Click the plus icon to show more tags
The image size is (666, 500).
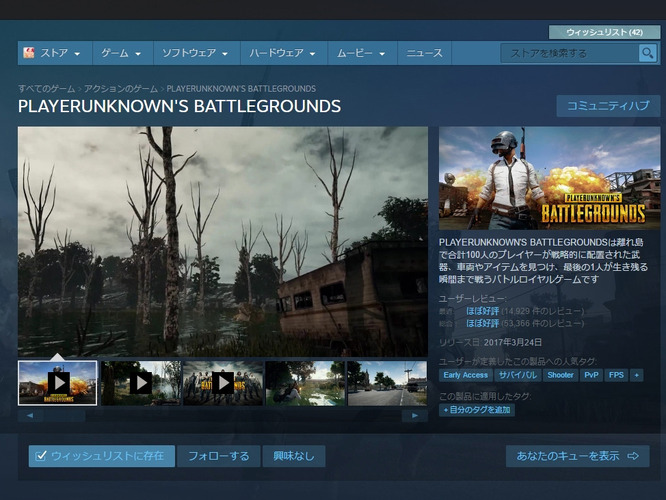coord(636,375)
